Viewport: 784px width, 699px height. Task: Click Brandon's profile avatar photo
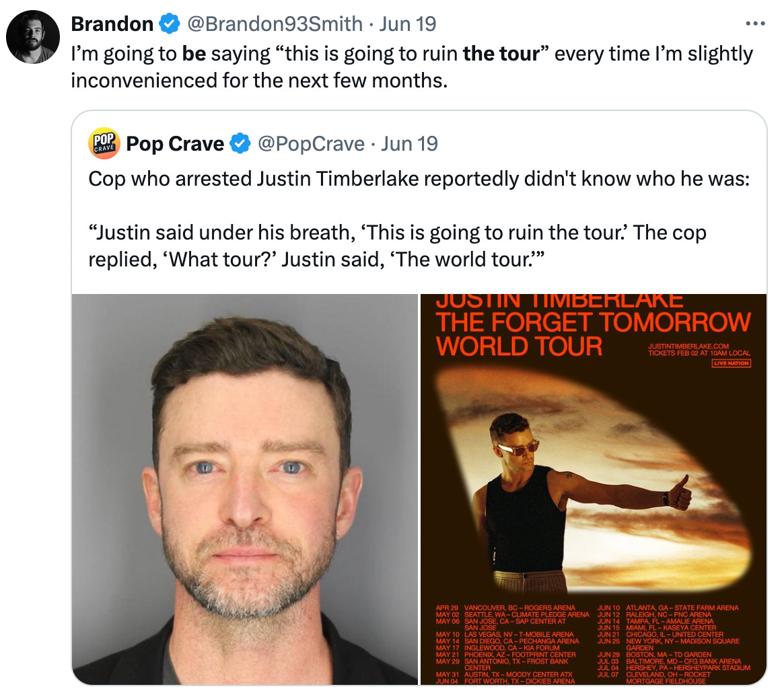[33, 37]
